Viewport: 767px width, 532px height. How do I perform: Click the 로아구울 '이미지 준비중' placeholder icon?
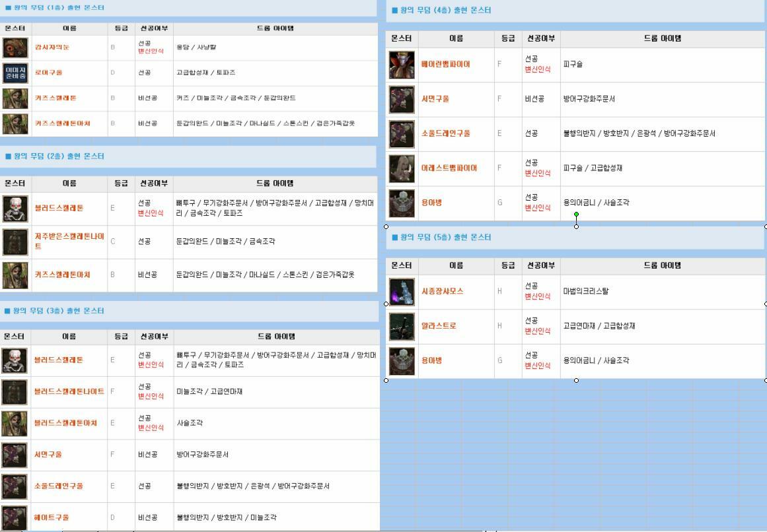(x=15, y=73)
